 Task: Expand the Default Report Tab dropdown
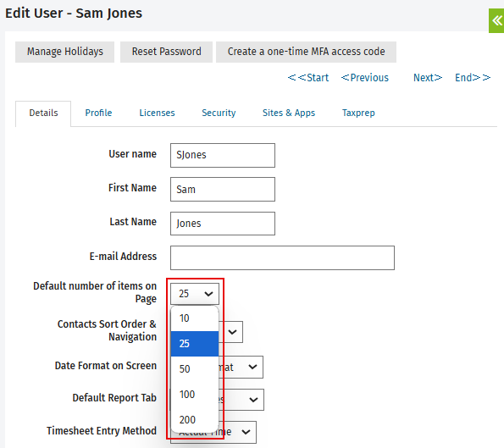coord(253,400)
